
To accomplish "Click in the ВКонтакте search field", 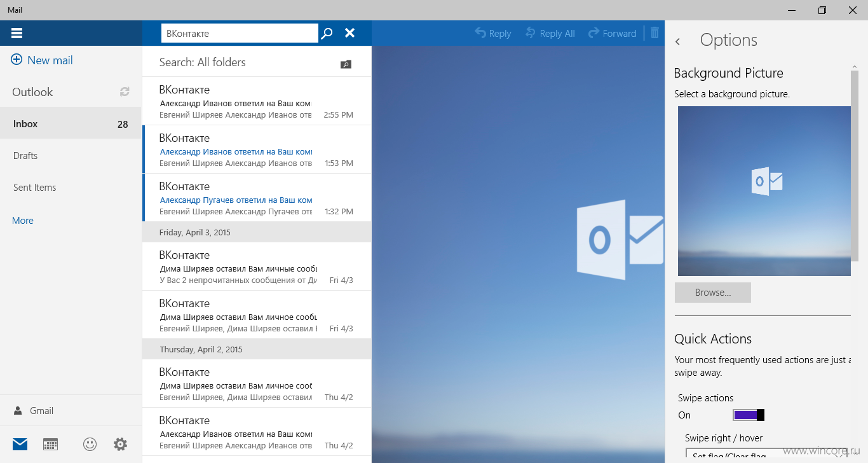I will 240,33.
